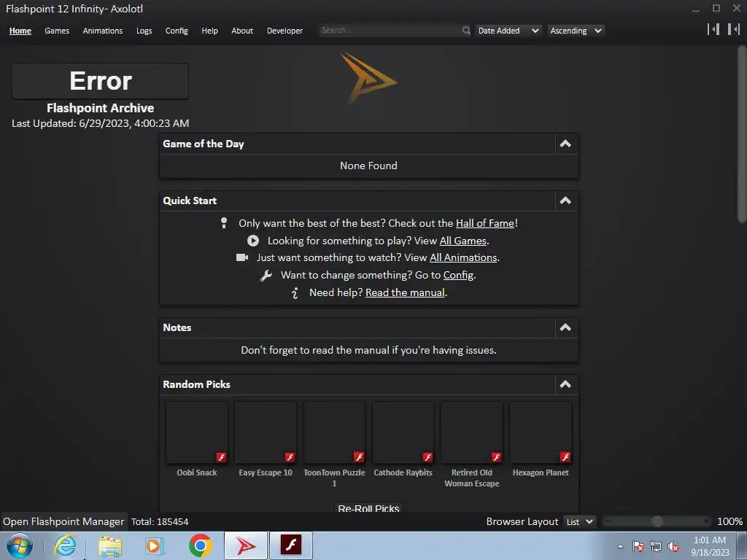Collapse the Quick Start section
747x560 pixels.
[565, 201]
